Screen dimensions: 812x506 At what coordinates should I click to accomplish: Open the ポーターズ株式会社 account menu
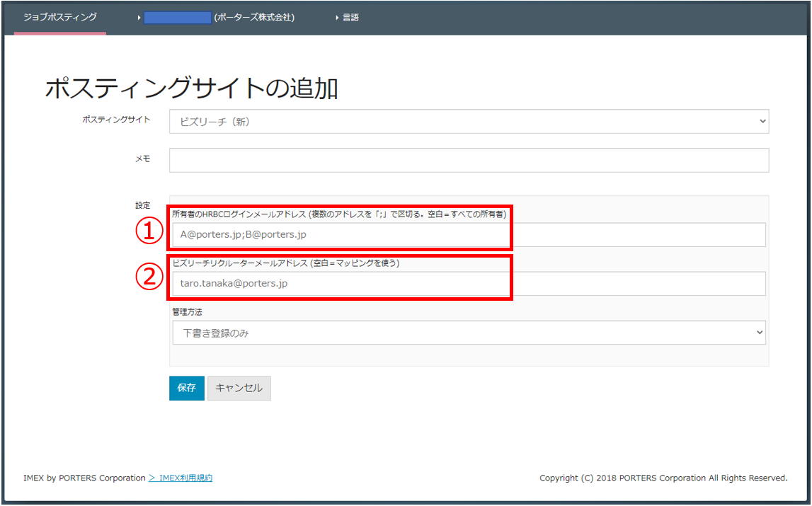pyautogui.click(x=253, y=18)
